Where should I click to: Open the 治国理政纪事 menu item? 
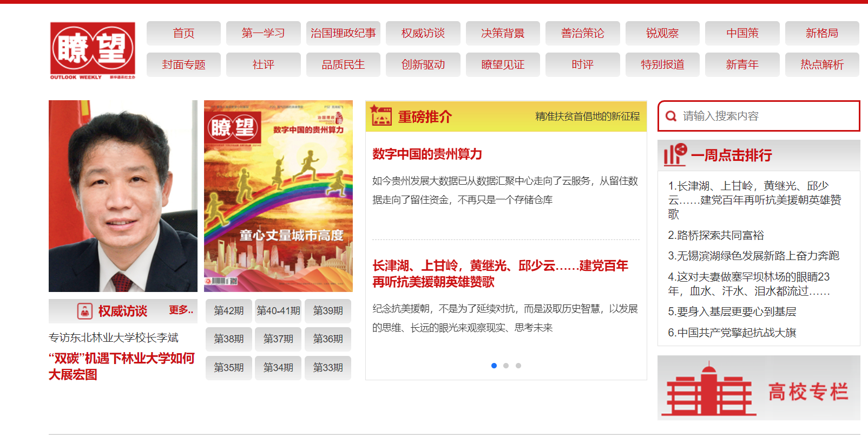point(343,33)
